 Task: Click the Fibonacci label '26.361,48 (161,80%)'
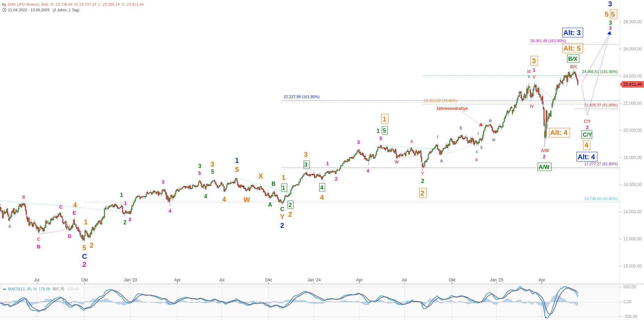click(548, 41)
